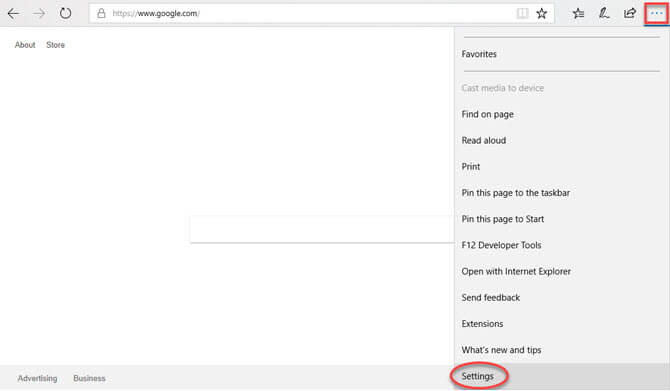Open the About link on Google
The width and height of the screenshot is (670, 391).
click(25, 45)
